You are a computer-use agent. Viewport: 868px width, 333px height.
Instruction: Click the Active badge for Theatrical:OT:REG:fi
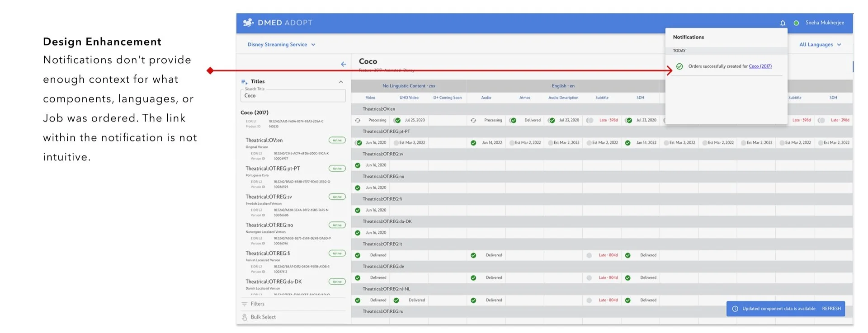click(x=337, y=253)
